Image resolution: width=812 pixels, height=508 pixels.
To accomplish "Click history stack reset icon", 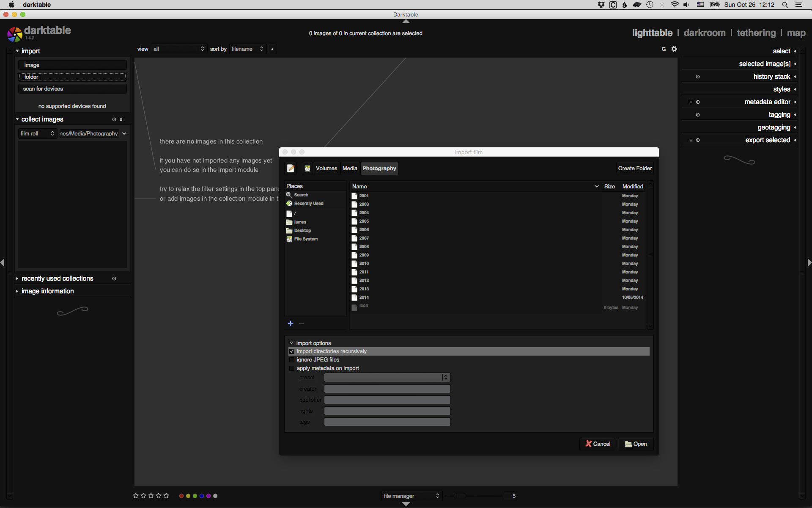I will pyautogui.click(x=698, y=77).
